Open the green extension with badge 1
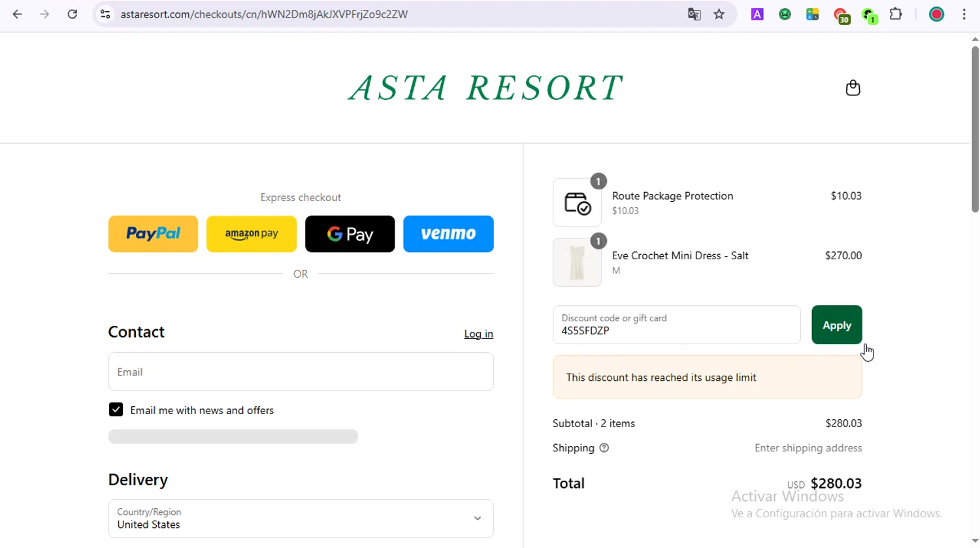980x548 pixels. [869, 15]
